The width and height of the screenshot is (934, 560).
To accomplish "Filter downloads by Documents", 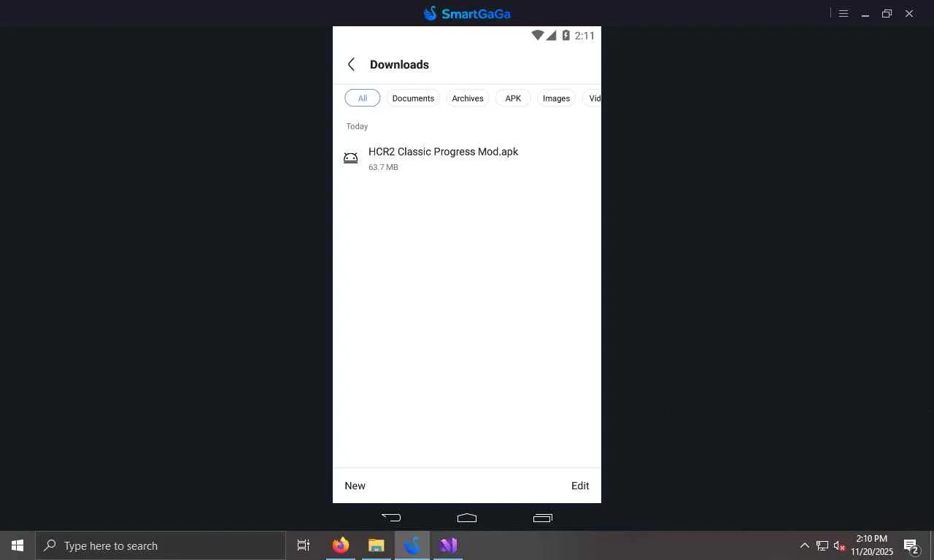I will click(413, 98).
